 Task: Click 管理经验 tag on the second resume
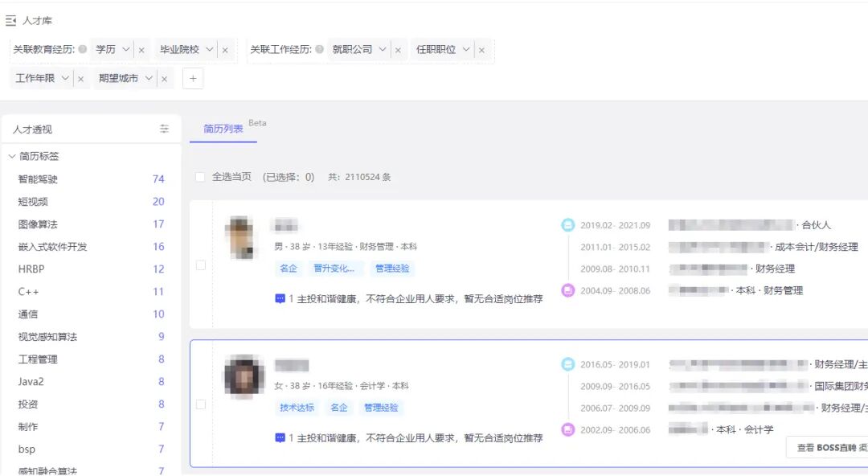(382, 408)
